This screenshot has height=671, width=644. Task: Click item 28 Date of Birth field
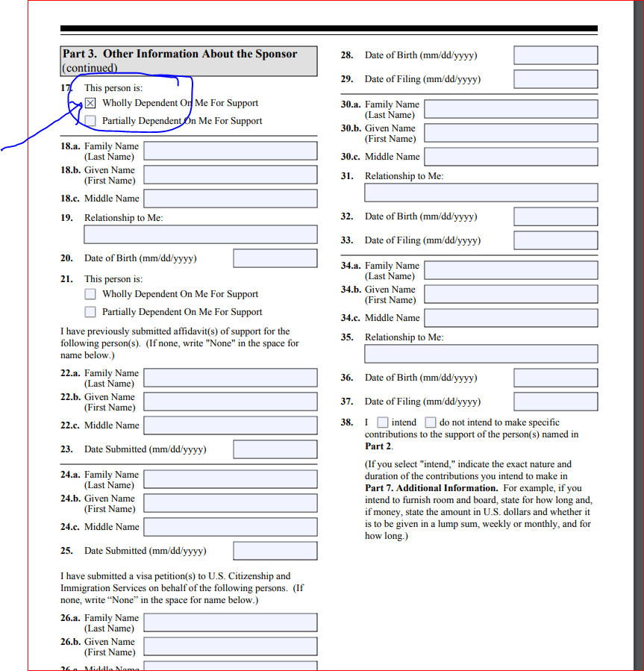point(555,55)
